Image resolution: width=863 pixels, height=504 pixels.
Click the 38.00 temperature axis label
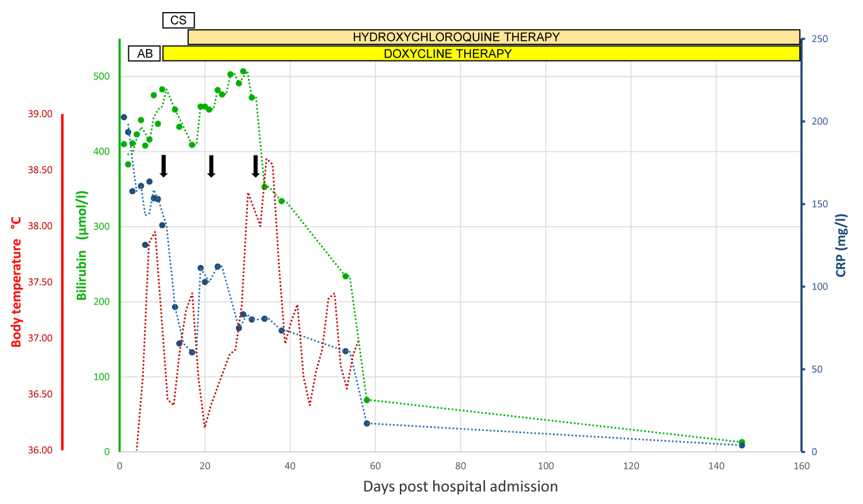tap(40, 226)
